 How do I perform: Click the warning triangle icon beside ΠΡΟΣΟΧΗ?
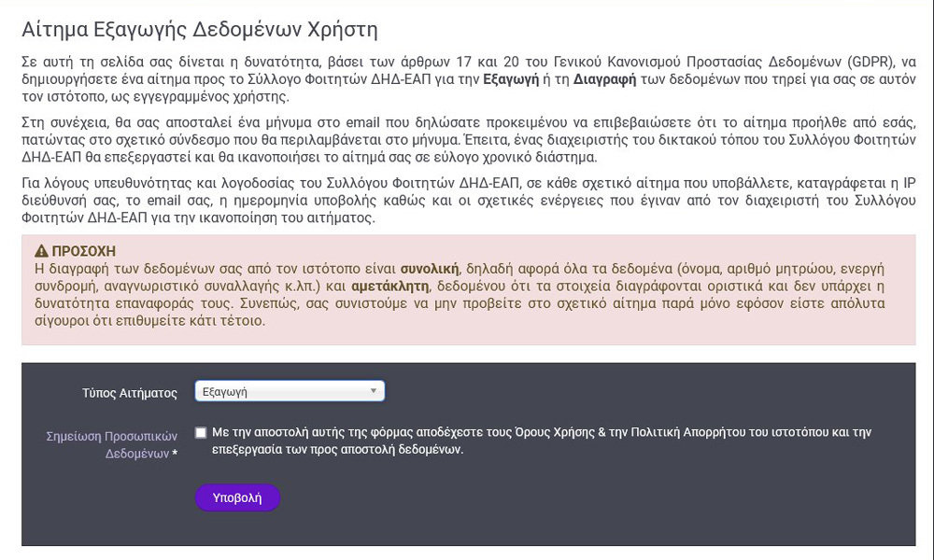tap(41, 252)
